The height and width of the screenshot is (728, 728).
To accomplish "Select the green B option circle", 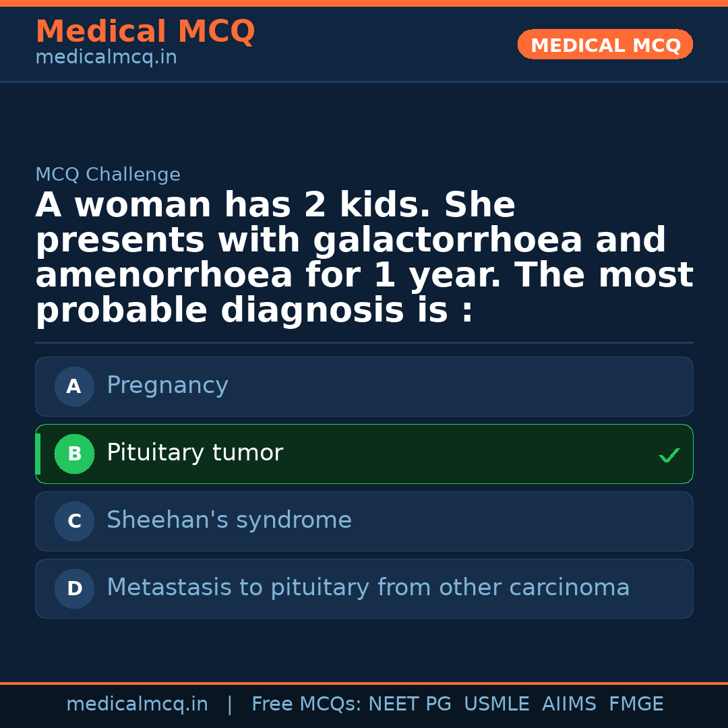I will pos(74,454).
